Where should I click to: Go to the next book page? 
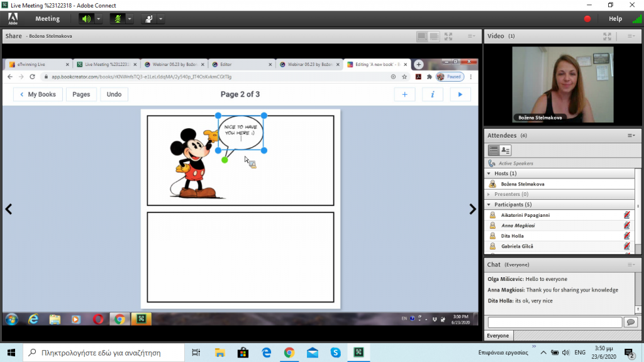coord(472,209)
